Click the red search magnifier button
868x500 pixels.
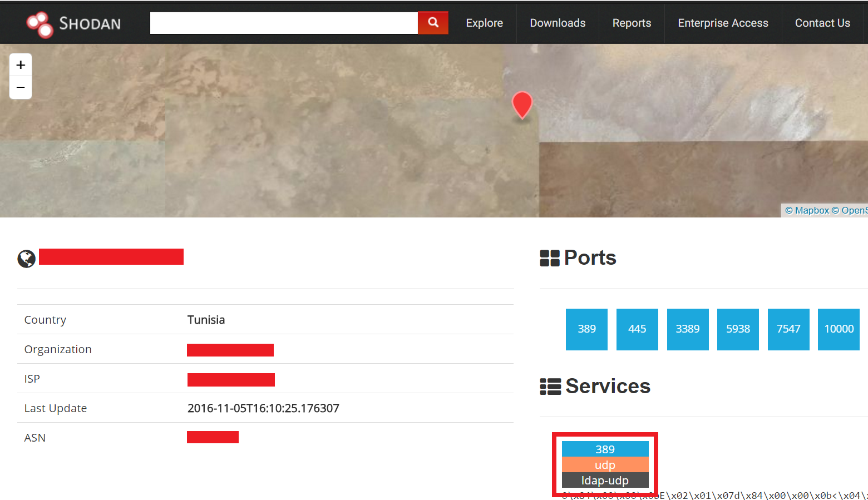click(433, 23)
